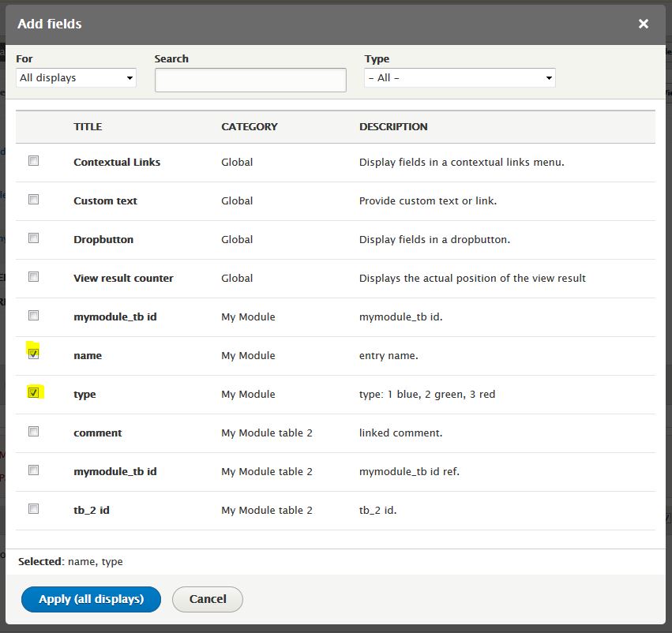Screen dimensions: 672x633
Task: Click the Dropbutton title
Action: click(103, 239)
